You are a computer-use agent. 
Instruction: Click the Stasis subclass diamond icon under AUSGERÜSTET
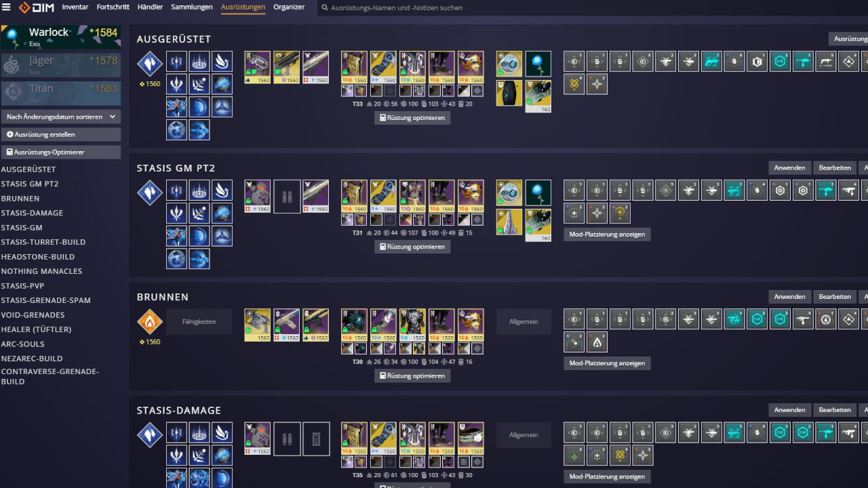pyautogui.click(x=150, y=64)
